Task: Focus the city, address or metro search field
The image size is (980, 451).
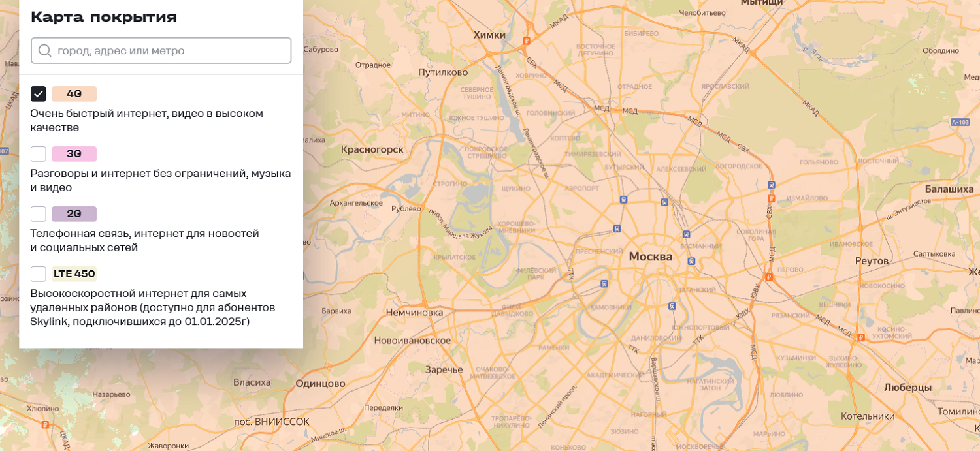Action: (x=171, y=51)
